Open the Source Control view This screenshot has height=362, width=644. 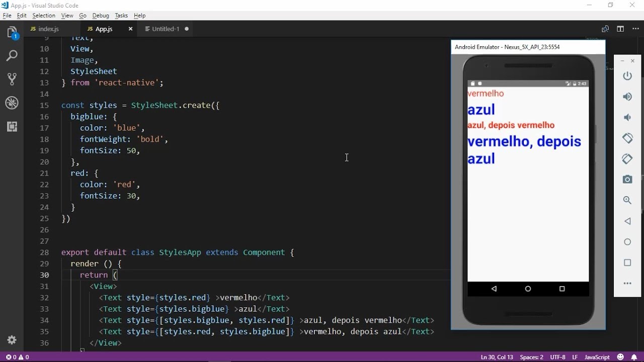pos(12,79)
